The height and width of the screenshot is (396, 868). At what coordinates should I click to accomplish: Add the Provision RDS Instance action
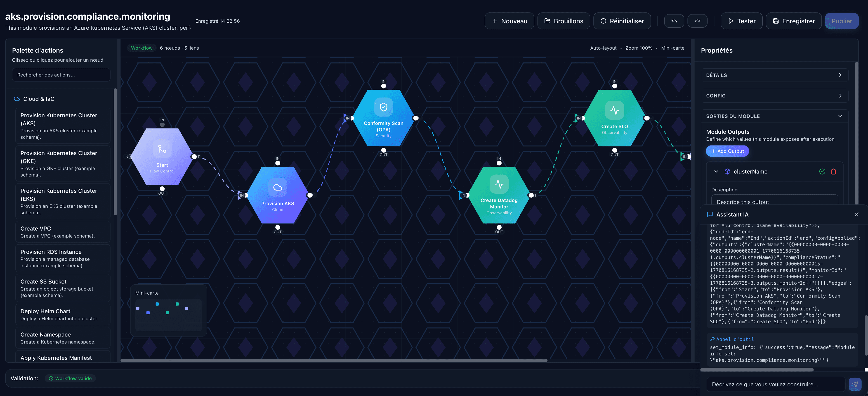(x=63, y=258)
